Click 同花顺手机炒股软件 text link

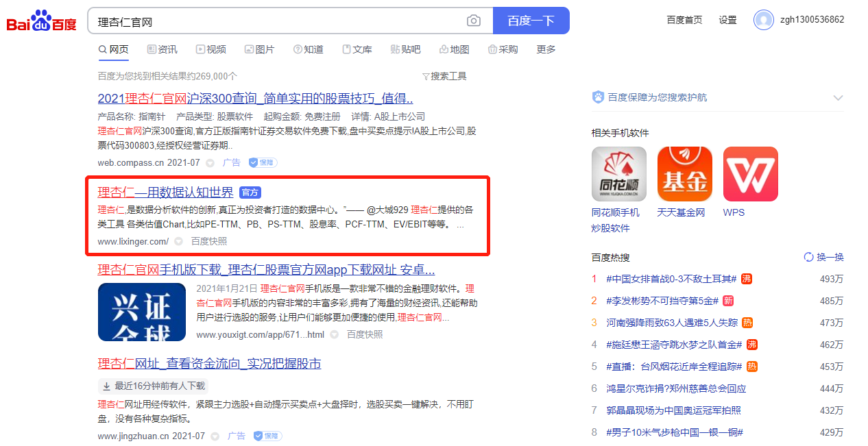point(616,221)
